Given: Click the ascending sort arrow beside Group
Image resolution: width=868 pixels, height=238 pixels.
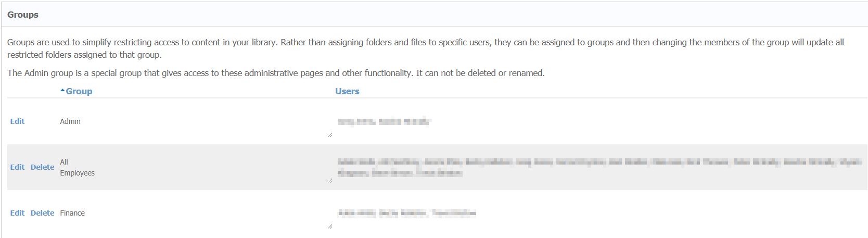Looking at the screenshot, I should pos(62,91).
